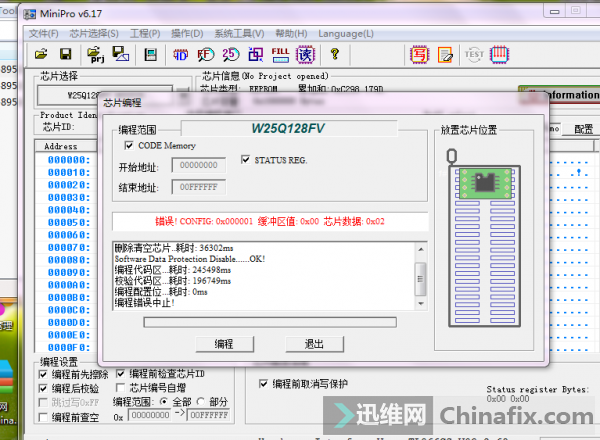Click the TEST chip icon
This screenshot has height=440, width=600.
tap(474, 54)
